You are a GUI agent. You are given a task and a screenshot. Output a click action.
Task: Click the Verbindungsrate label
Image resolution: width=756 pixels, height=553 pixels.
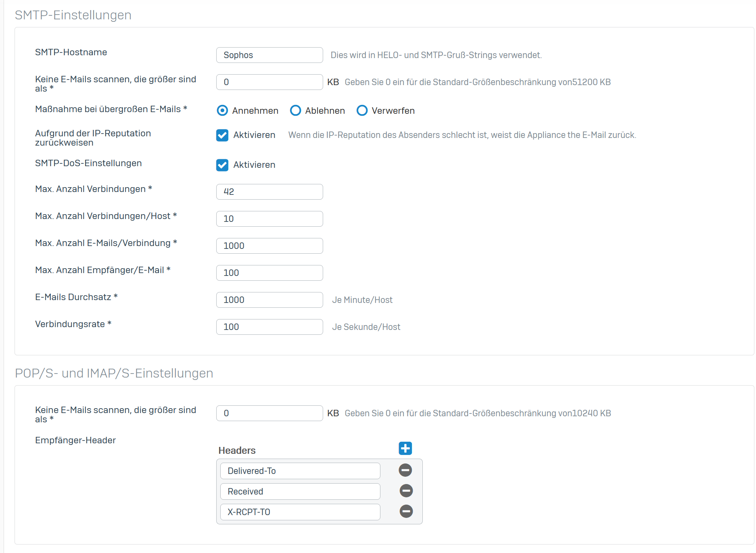coord(73,324)
